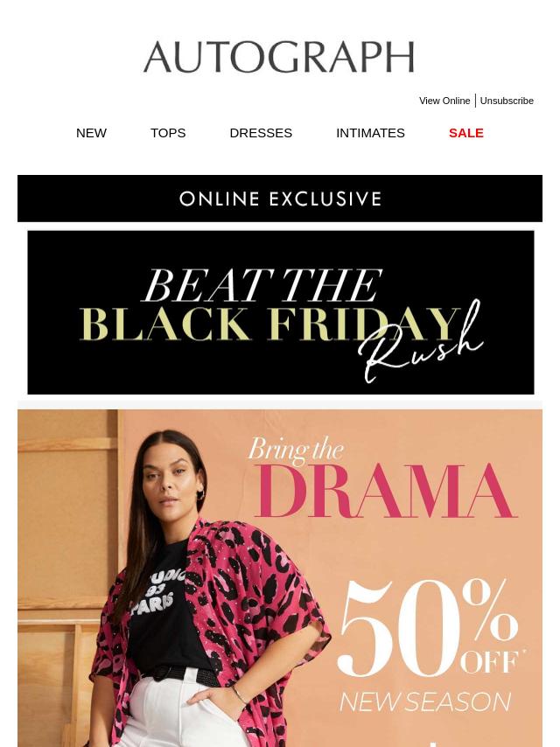
Task: Click the gold BLACK FRIDAY text
Action: [269, 324]
